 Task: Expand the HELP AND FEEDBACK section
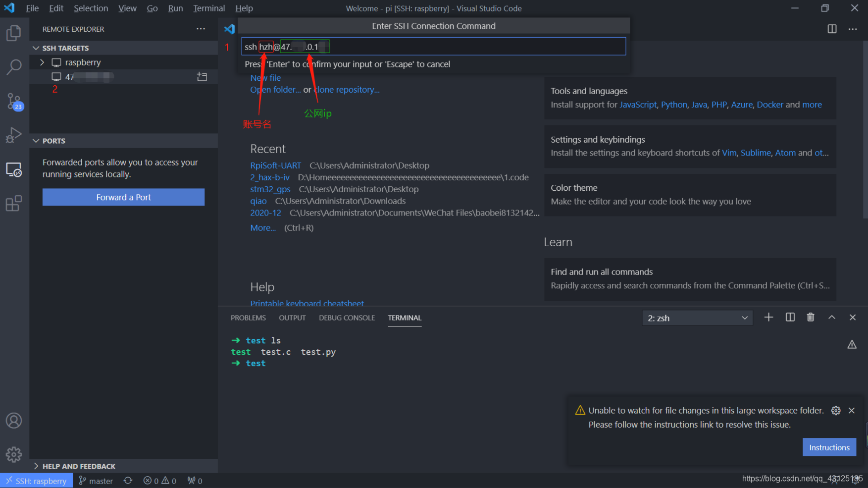pyautogui.click(x=124, y=466)
